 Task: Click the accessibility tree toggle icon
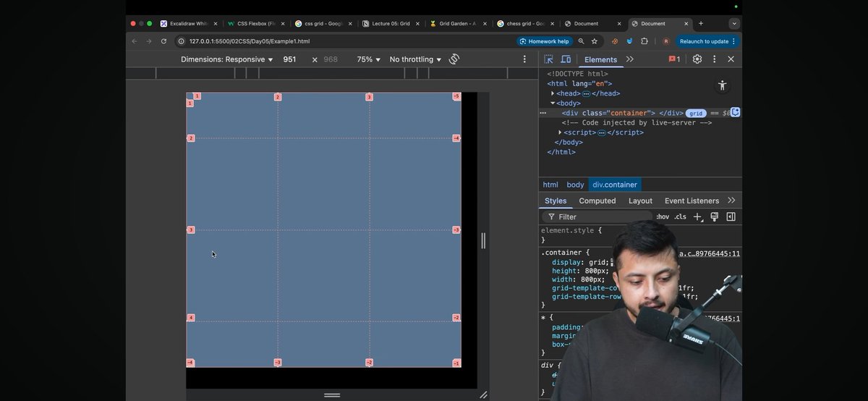pos(722,85)
